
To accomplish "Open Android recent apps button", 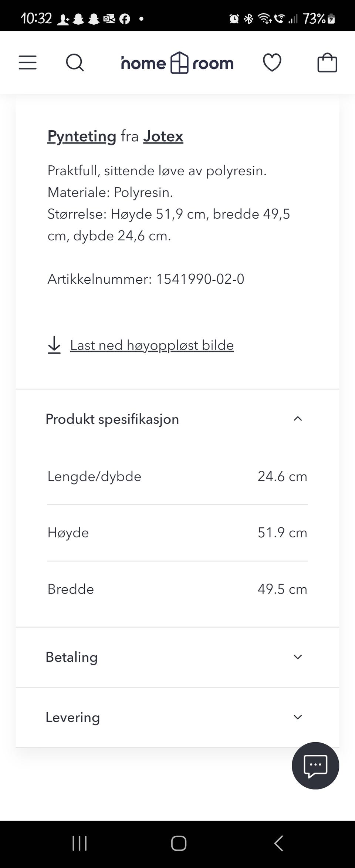I will 80,844.
